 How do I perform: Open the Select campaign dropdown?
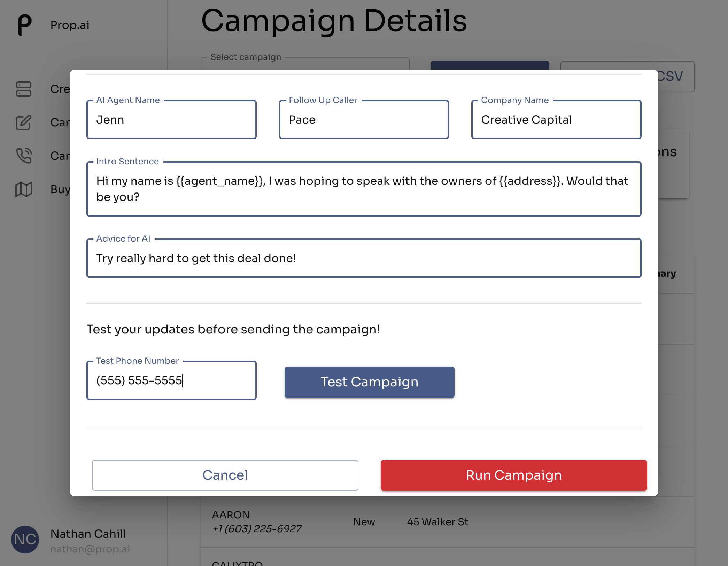pyautogui.click(x=305, y=63)
